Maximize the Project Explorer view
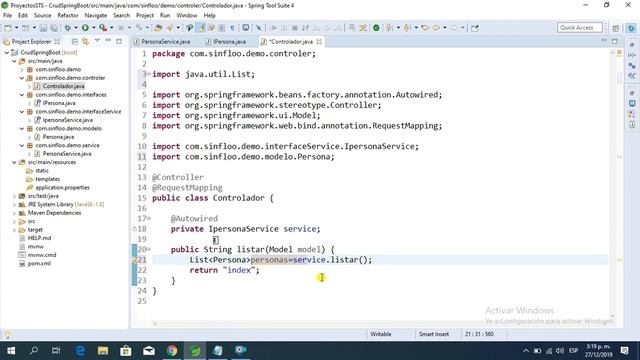The image size is (640, 360). point(119,41)
